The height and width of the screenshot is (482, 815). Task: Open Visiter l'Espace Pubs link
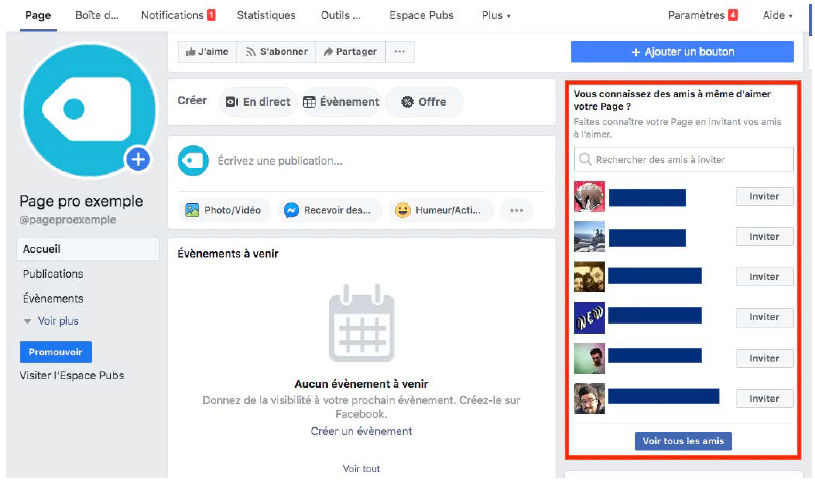pyautogui.click(x=72, y=375)
